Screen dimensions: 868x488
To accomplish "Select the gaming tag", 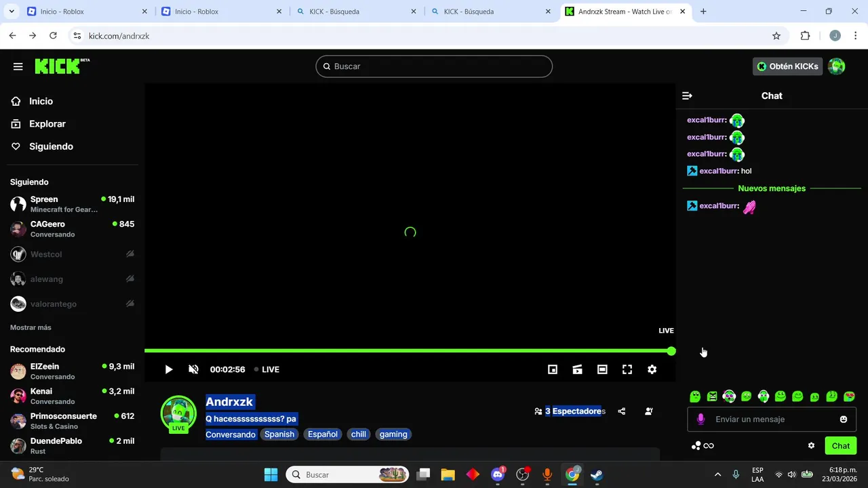I will 393,434.
